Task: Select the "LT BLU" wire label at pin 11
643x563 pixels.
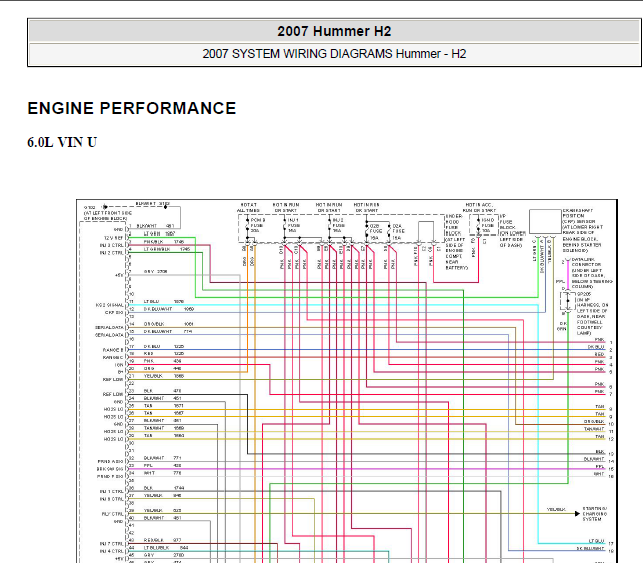Action: click(151, 301)
